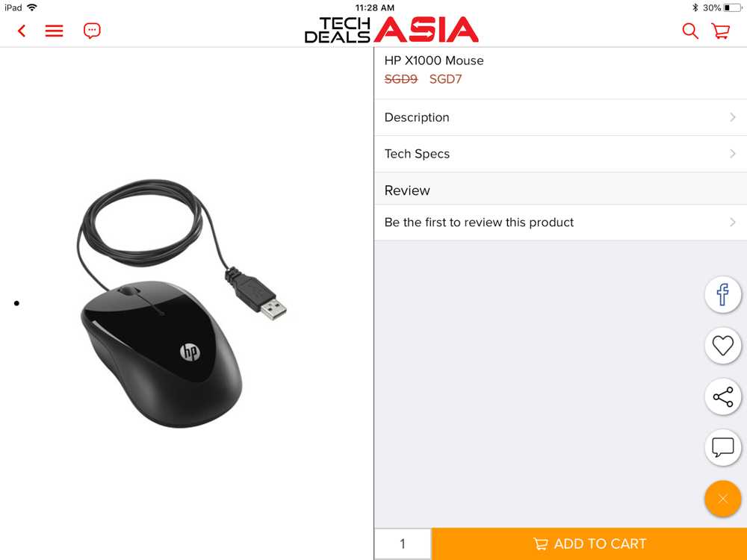This screenshot has width=747, height=560.
Task: Tap the battery status indicator
Action: click(x=733, y=7)
